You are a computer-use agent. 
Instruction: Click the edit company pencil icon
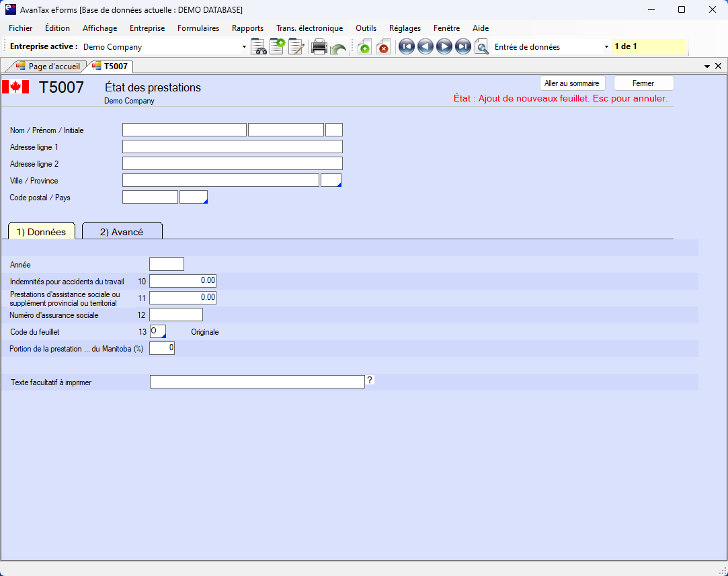tap(296, 47)
